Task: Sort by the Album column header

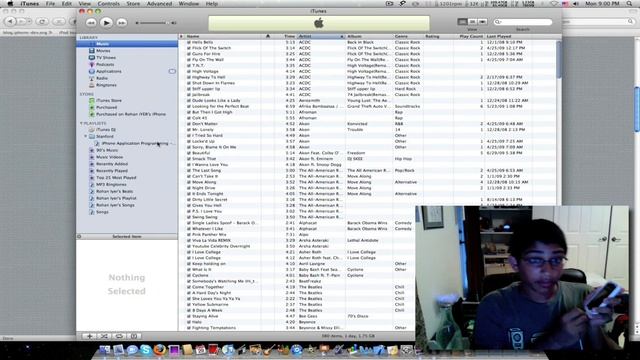Action: [x=369, y=36]
